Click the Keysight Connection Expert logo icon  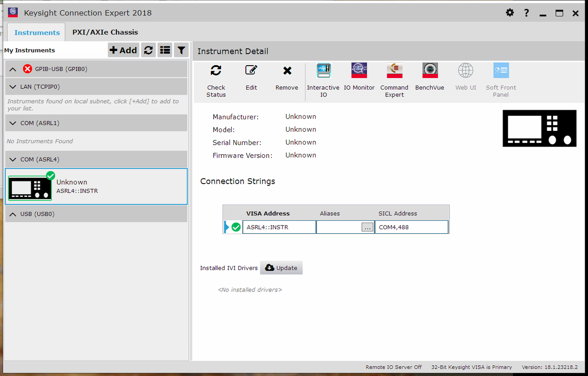[x=13, y=12]
